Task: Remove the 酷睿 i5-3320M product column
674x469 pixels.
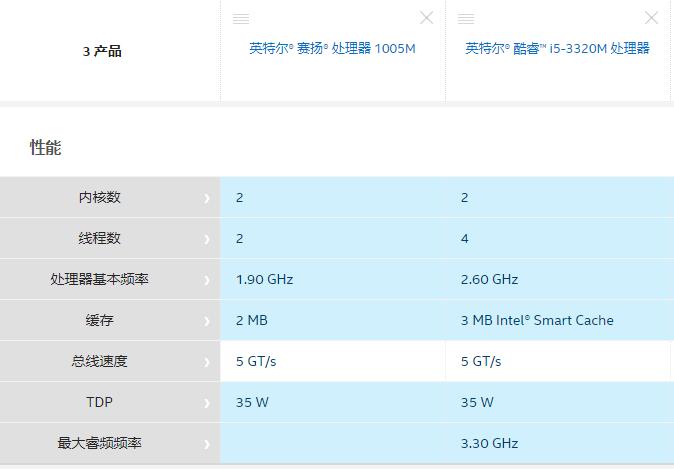Action: tap(652, 18)
